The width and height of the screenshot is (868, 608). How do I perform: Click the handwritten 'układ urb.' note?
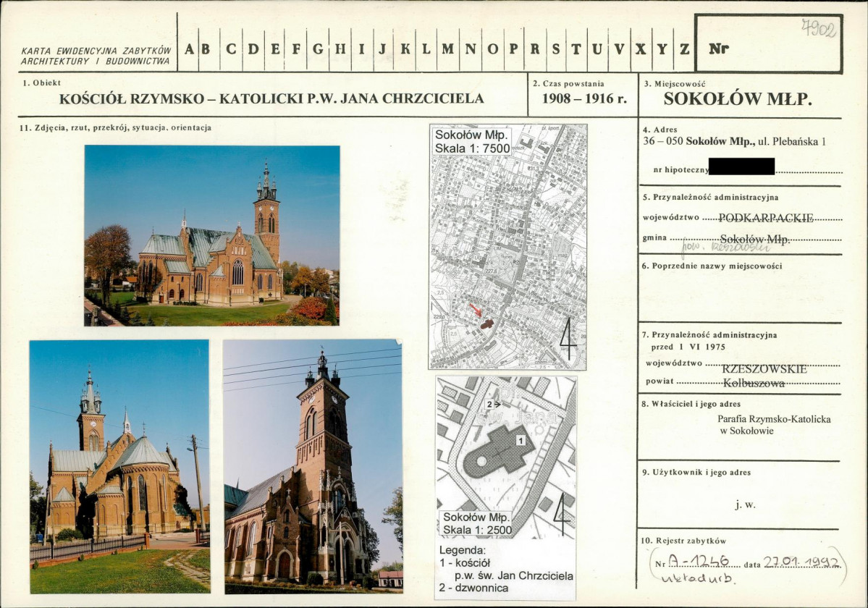tap(699, 578)
